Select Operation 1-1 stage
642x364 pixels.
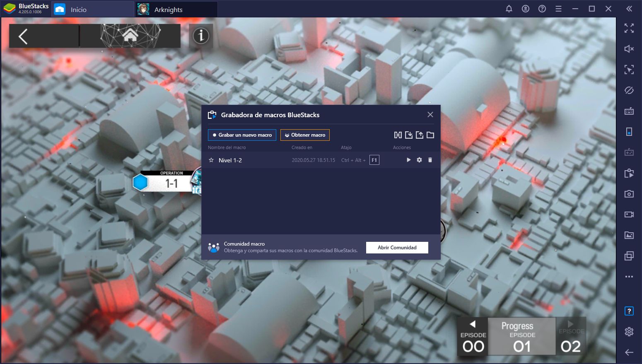click(x=167, y=182)
